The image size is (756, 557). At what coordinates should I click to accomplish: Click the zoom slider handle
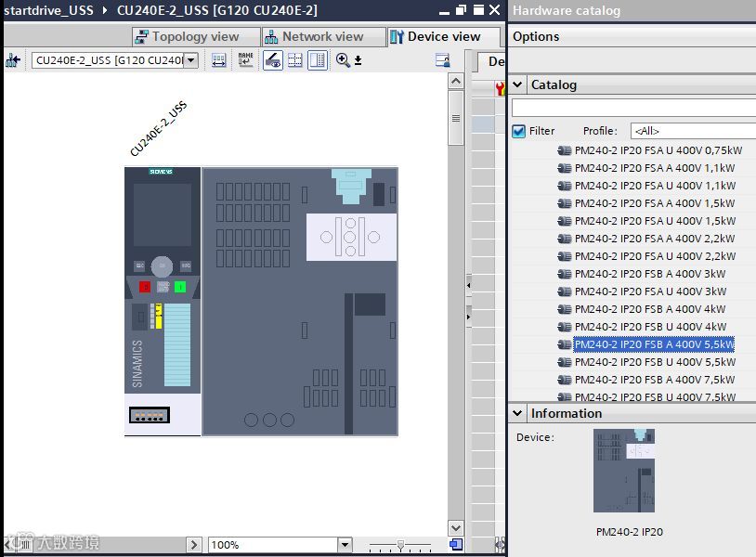400,545
